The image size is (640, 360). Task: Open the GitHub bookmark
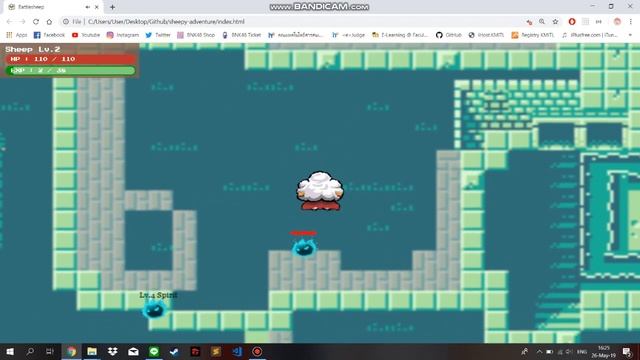click(449, 35)
